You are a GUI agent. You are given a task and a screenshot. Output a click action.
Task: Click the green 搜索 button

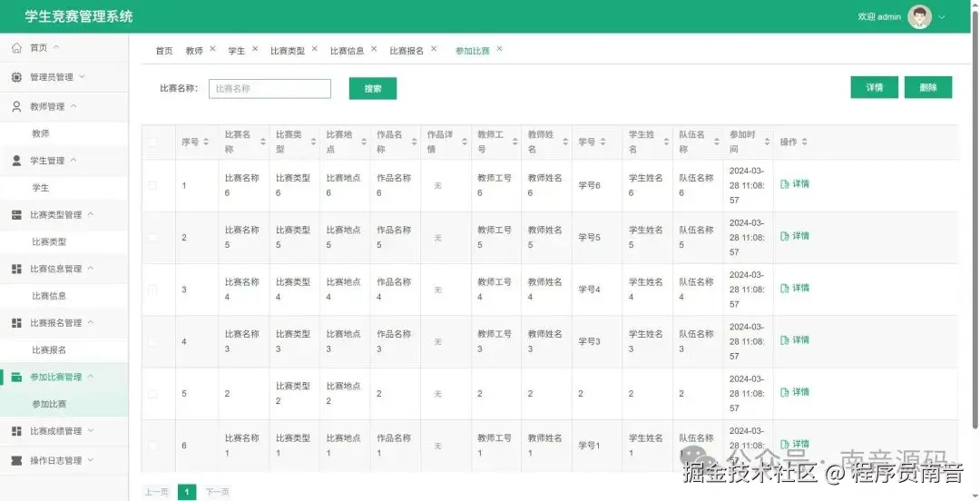pos(373,88)
